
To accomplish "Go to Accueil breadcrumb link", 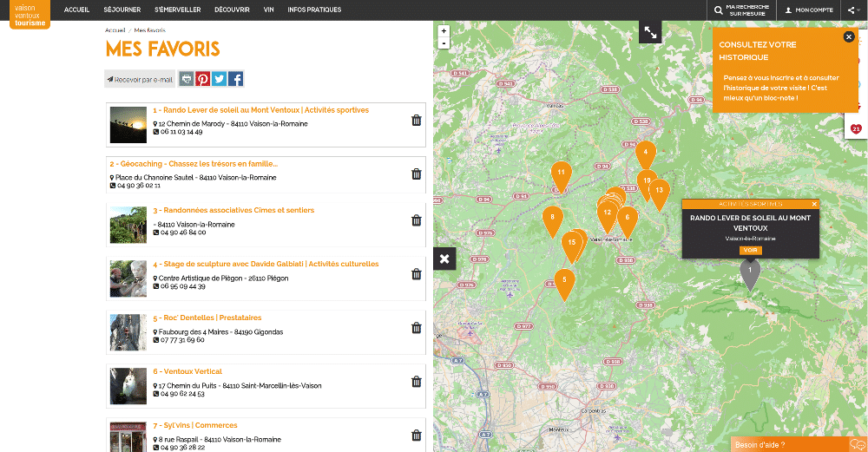I will pos(115,30).
